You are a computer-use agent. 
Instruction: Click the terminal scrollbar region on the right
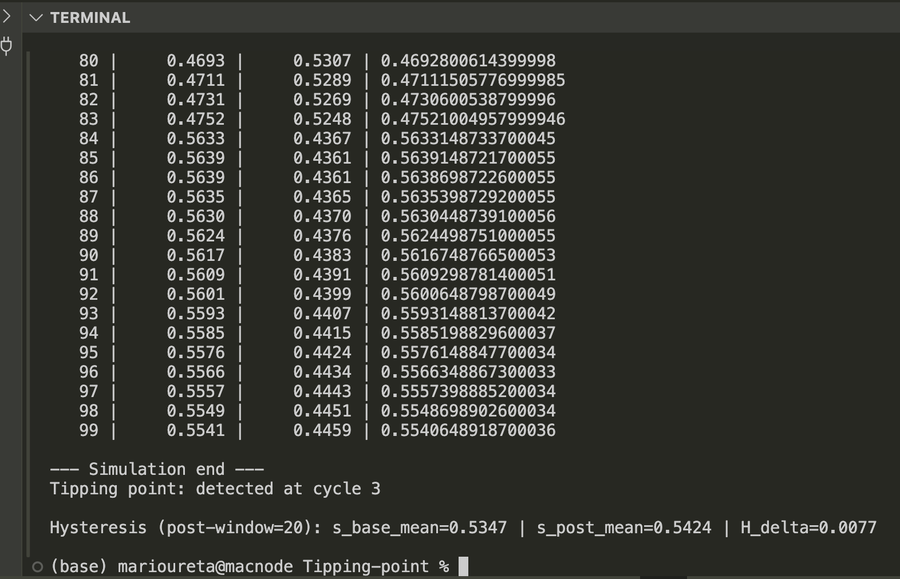(893, 300)
